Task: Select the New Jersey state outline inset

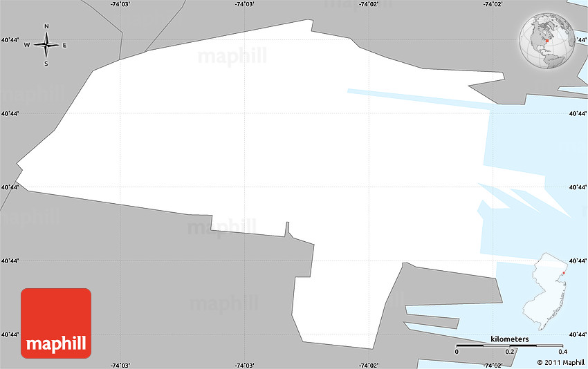Action: 551,291
